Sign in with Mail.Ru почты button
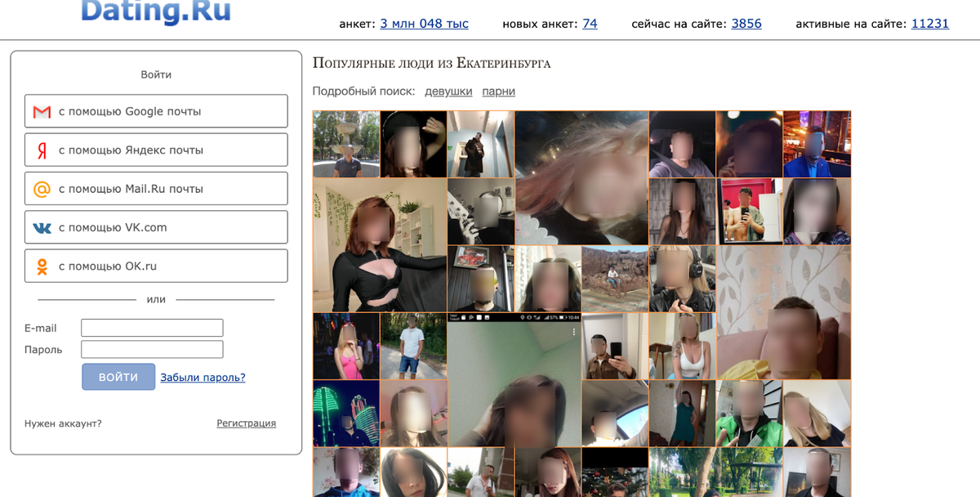Screen dimensions: 980x497 (x=156, y=188)
